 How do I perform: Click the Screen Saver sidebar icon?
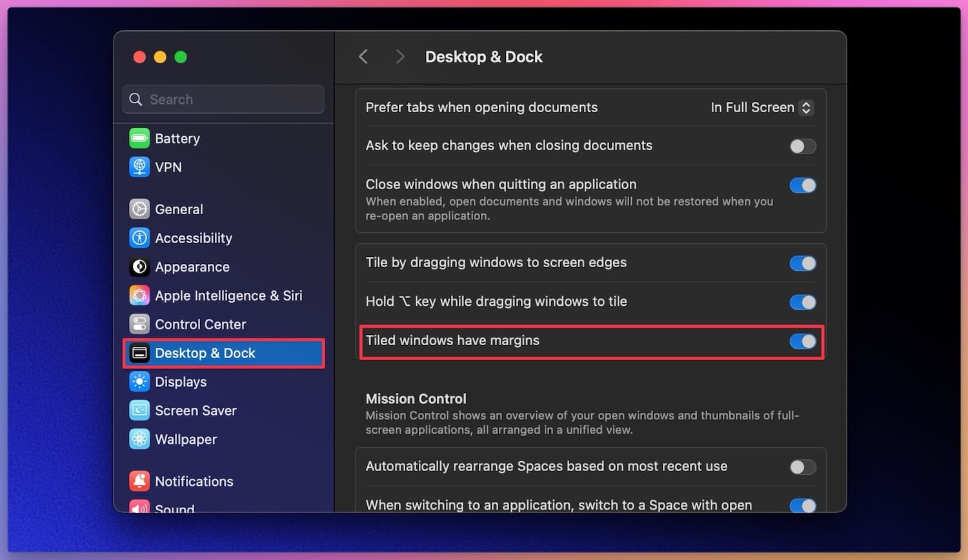click(x=139, y=410)
